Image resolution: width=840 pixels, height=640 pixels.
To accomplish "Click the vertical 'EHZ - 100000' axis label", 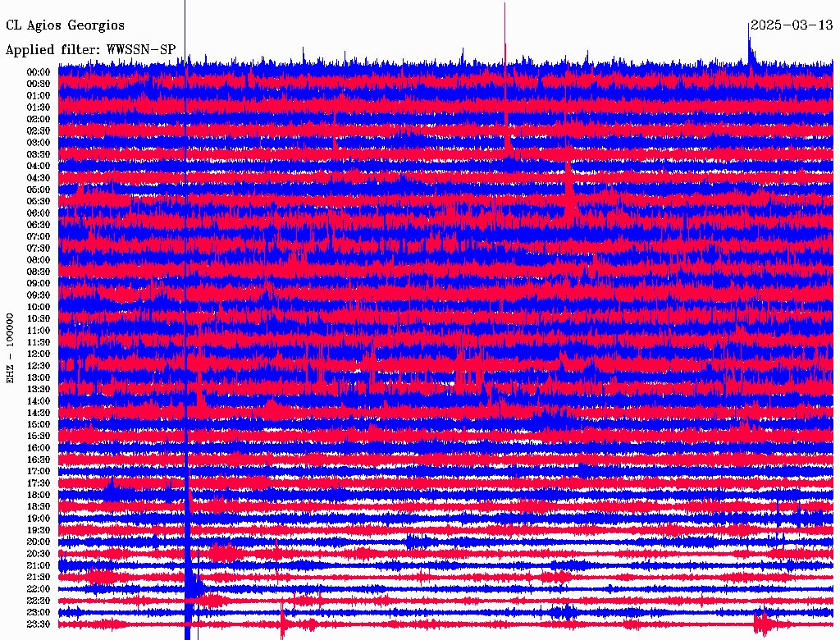I will tap(10, 349).
